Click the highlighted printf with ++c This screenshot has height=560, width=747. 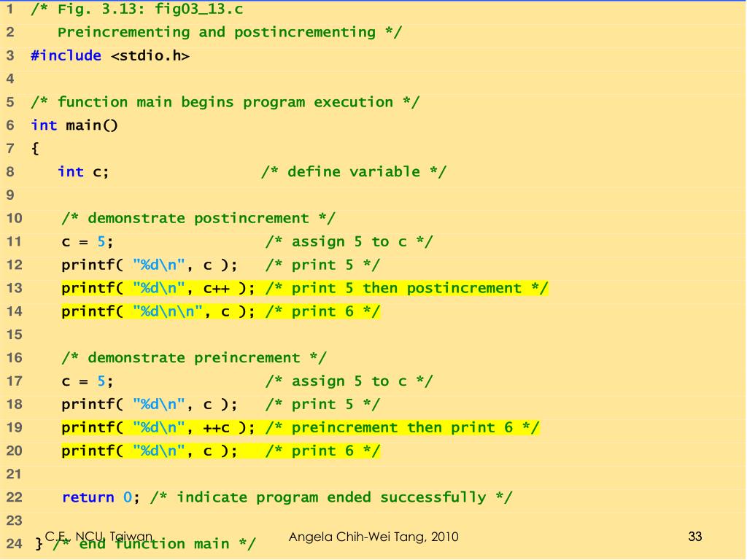[x=158, y=427]
